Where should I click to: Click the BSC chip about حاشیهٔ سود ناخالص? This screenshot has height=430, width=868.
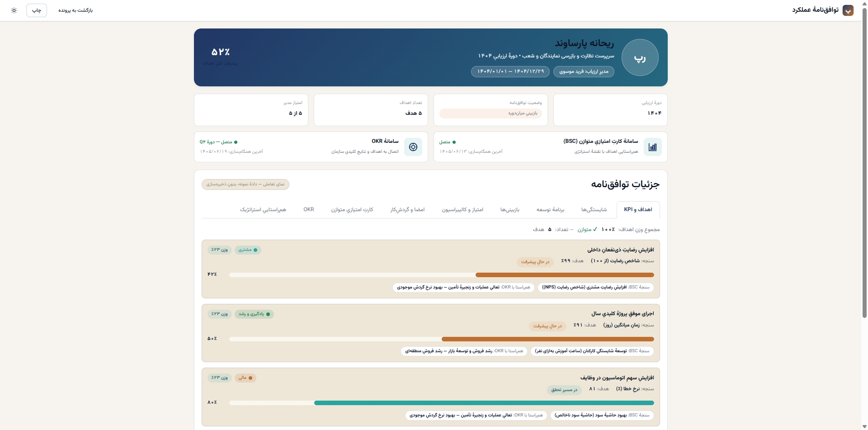[x=602, y=415]
